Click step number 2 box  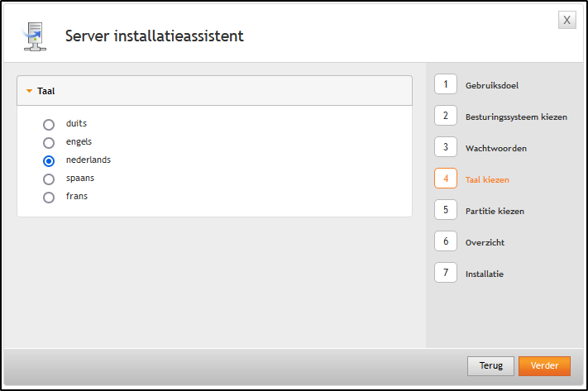pyautogui.click(x=446, y=116)
